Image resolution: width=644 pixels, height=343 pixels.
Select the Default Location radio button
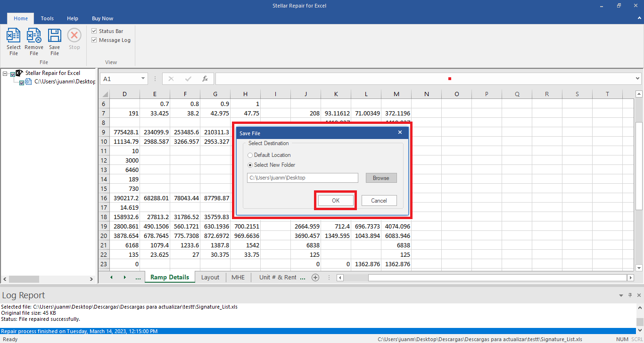point(250,155)
